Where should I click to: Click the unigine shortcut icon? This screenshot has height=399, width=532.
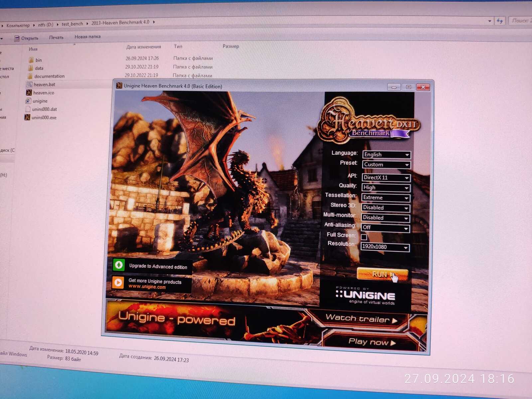(x=28, y=101)
